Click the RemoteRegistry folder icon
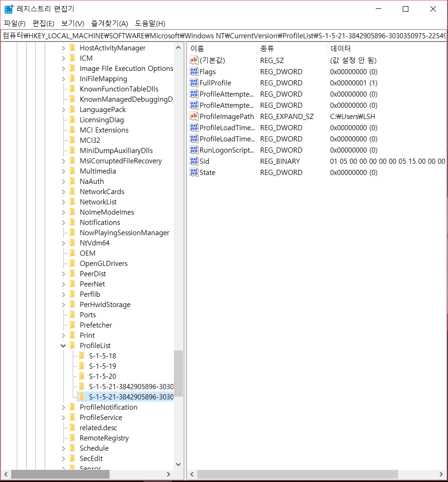The image size is (448, 482). point(72,438)
